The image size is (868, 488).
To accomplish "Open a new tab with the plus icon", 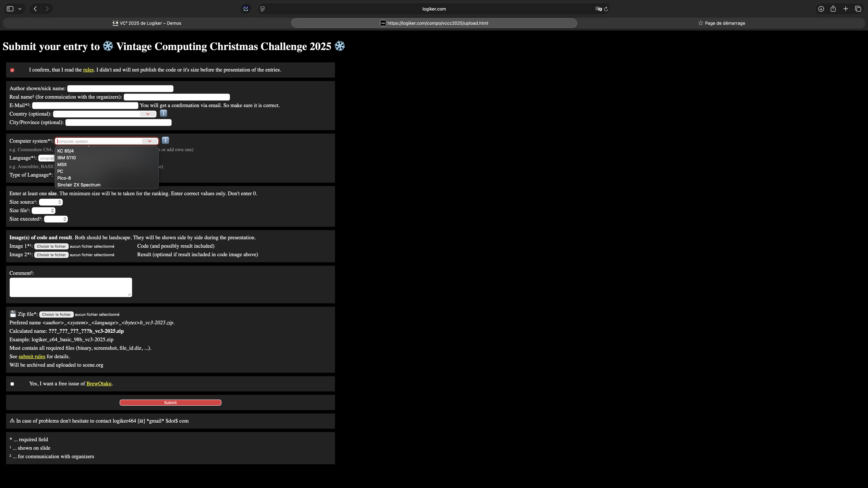I will point(845,9).
